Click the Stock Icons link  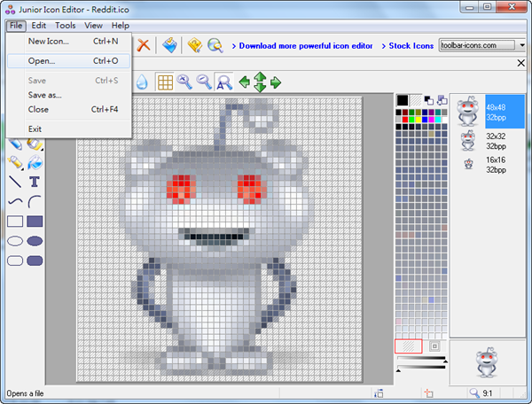[x=411, y=45]
